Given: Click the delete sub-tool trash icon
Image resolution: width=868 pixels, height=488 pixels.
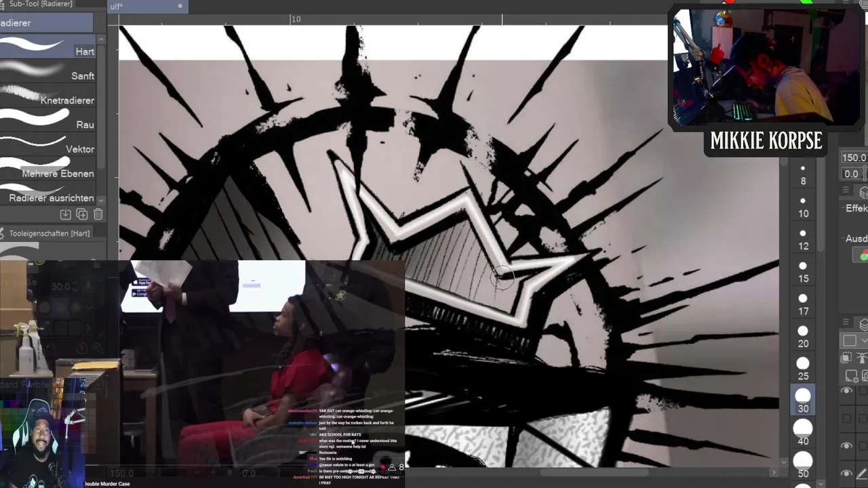Looking at the screenshot, I should (98, 215).
